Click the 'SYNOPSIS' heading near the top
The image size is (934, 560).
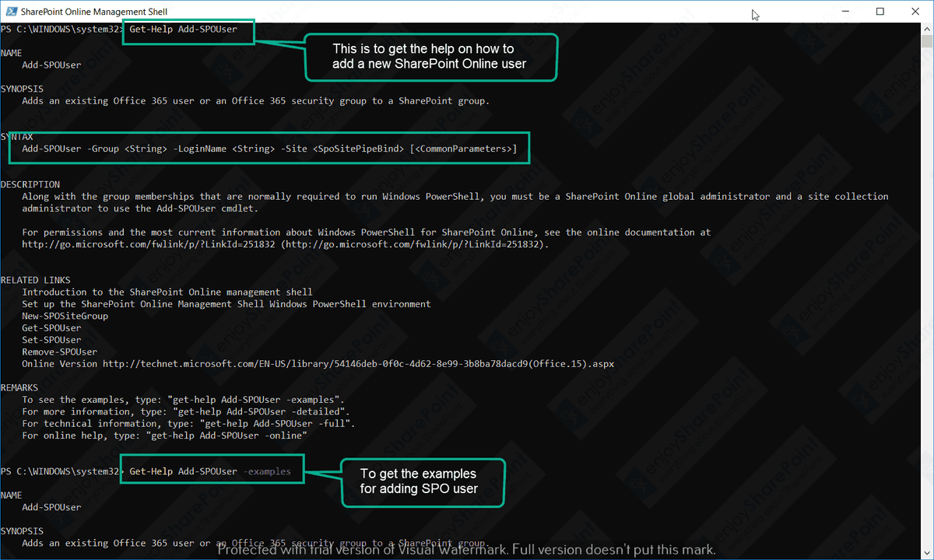coord(23,89)
